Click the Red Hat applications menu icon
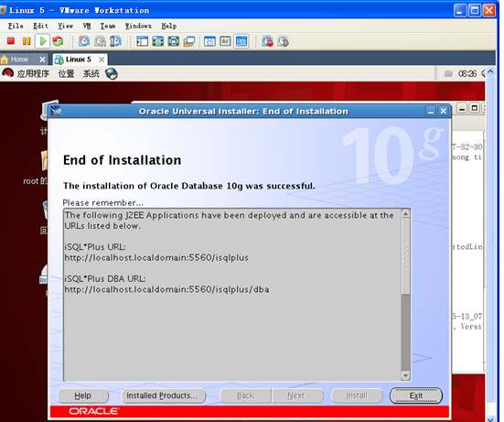The image size is (504, 422). pos(7,73)
